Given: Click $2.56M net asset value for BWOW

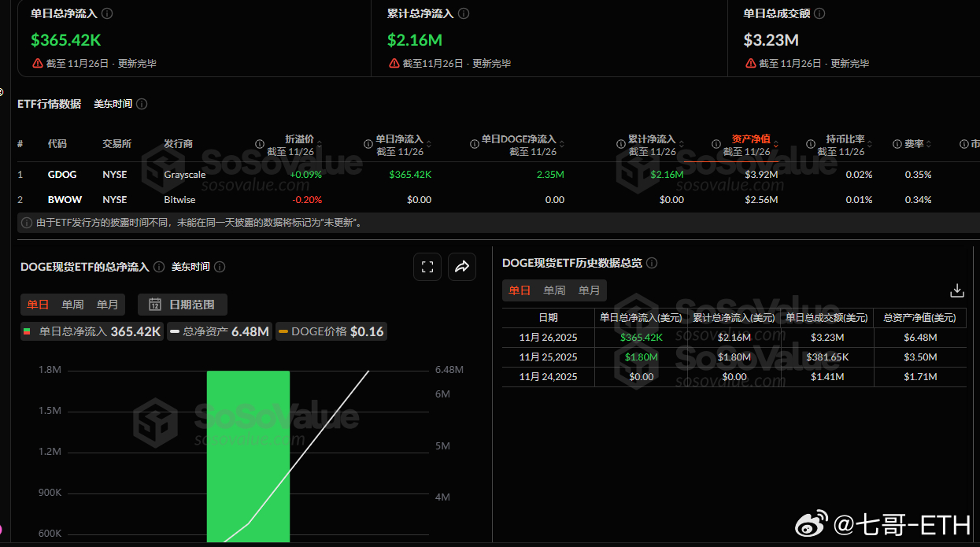Looking at the screenshot, I should [x=761, y=200].
